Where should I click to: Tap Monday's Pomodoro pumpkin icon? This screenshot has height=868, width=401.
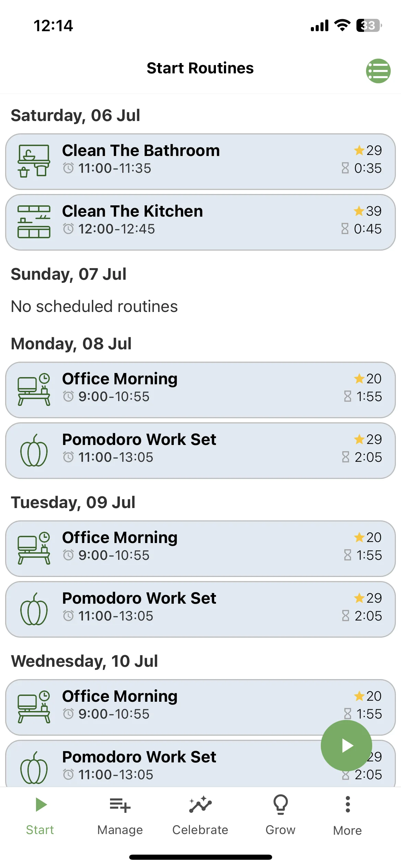coord(34,450)
